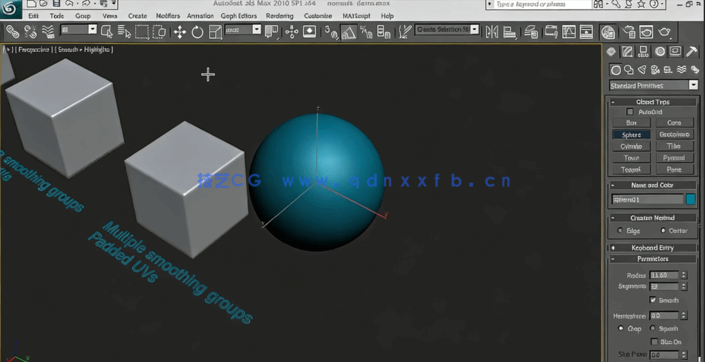Screen dimensions: 705x362
Task: Click the Select and Link tool
Action: point(13,31)
